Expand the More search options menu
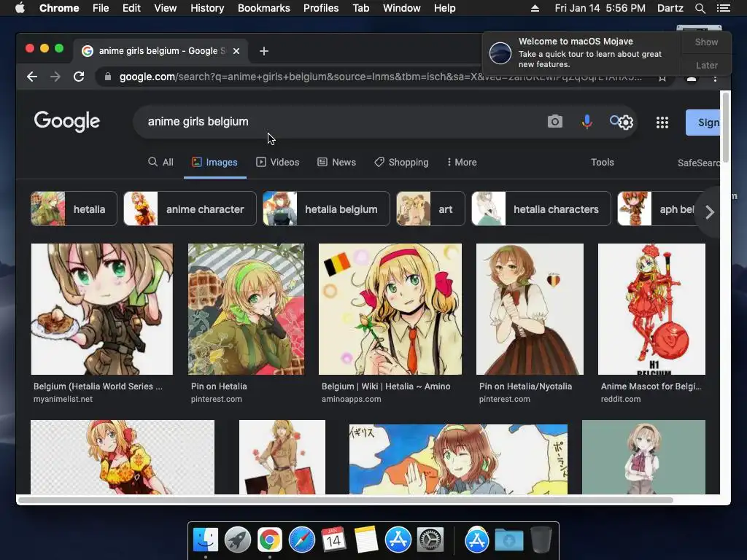 pos(462,163)
